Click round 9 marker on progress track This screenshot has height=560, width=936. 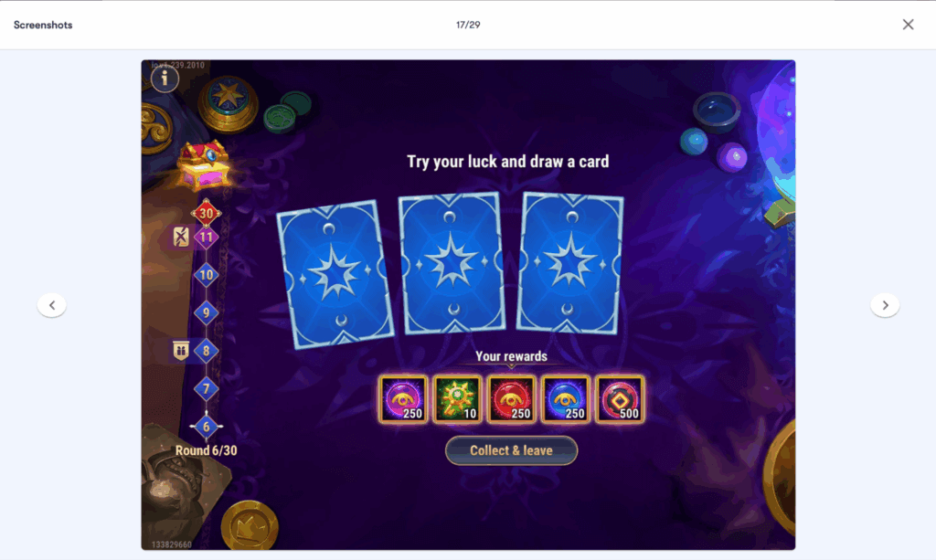click(x=206, y=312)
